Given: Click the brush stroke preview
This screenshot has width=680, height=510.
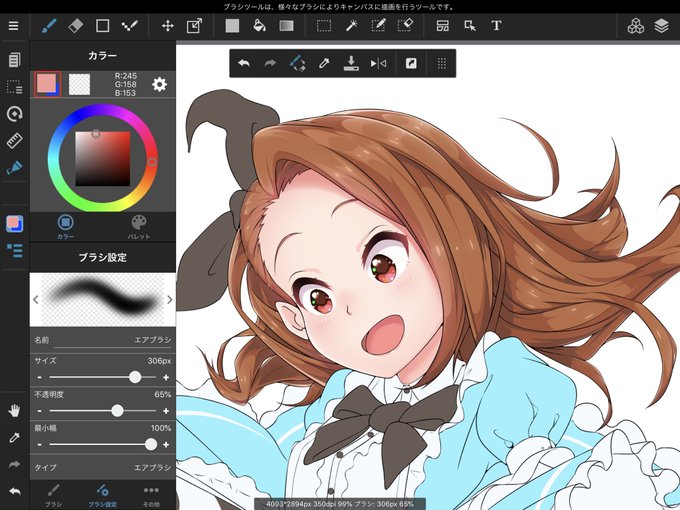Looking at the screenshot, I should 103,299.
